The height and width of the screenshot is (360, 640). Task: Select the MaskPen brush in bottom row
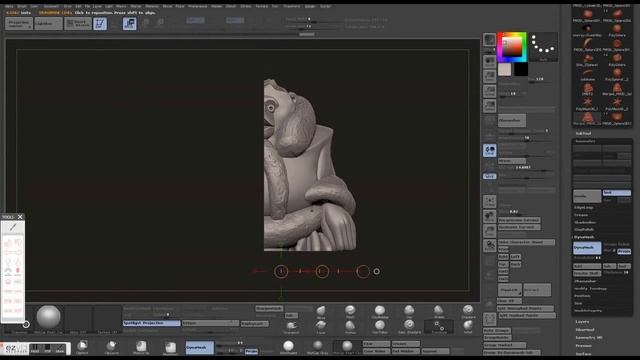tap(170, 347)
